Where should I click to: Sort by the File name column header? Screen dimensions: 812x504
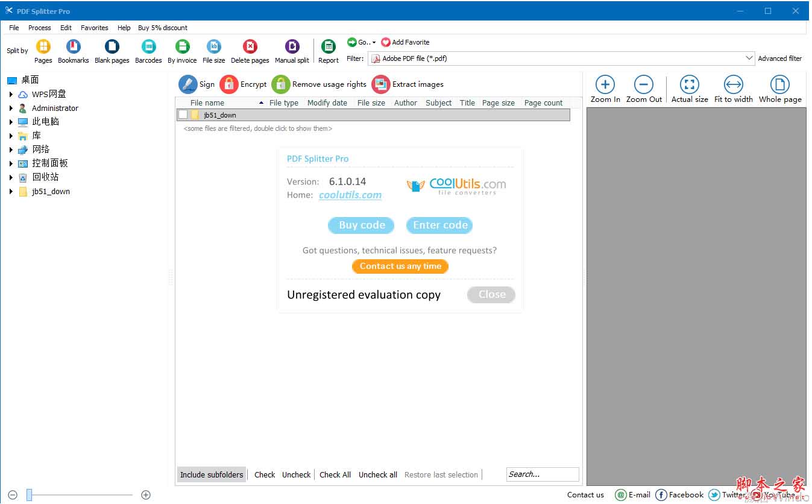tap(207, 103)
